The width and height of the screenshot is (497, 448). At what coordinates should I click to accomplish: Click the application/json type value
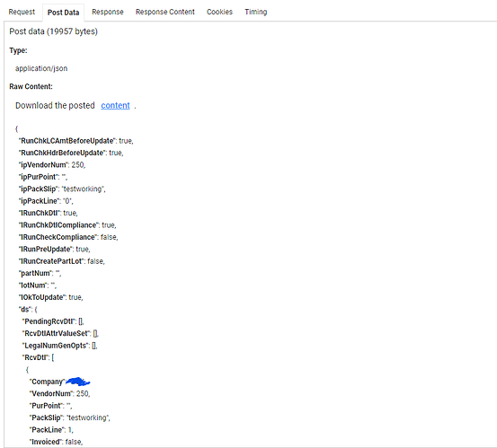(41, 68)
